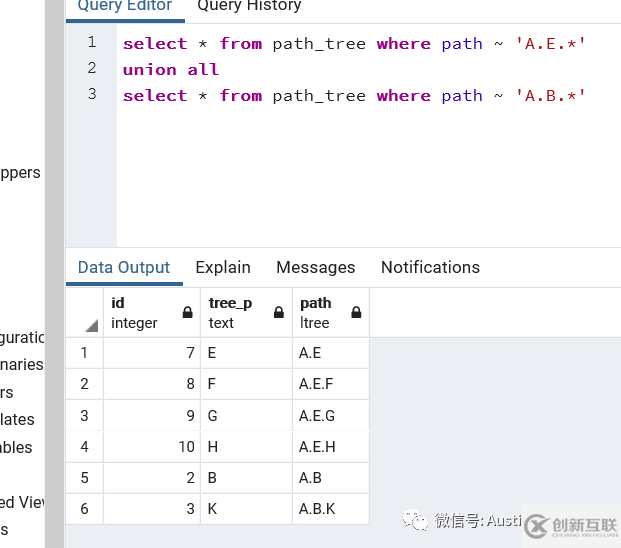Select result row number 6
621x548 pixels.
[84, 509]
